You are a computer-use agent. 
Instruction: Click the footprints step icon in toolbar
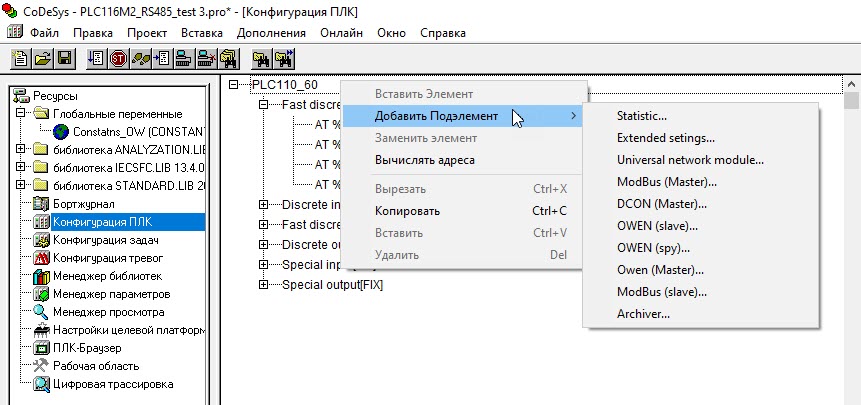click(140, 58)
